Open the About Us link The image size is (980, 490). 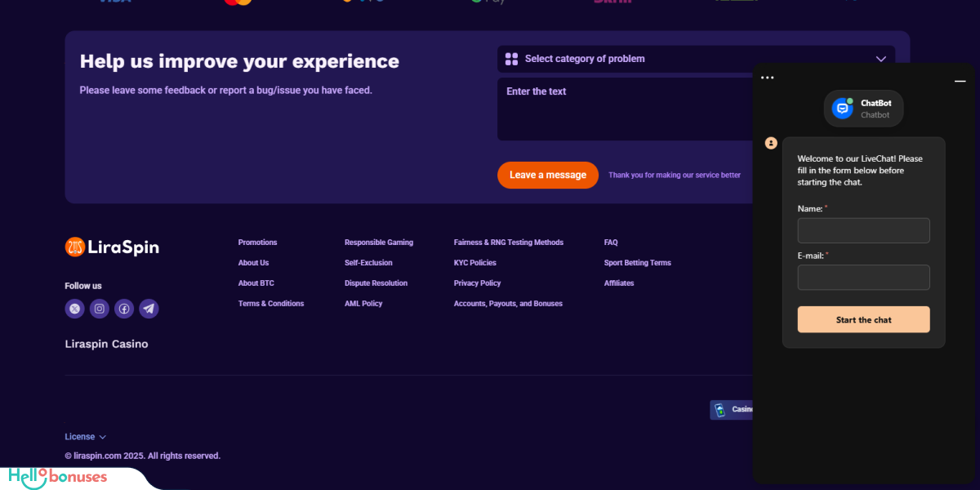point(254,263)
